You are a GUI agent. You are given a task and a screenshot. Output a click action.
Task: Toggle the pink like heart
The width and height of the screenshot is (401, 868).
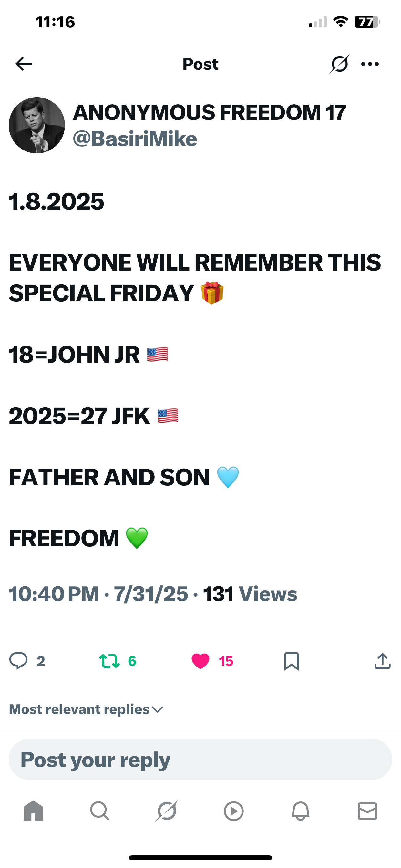(x=200, y=660)
